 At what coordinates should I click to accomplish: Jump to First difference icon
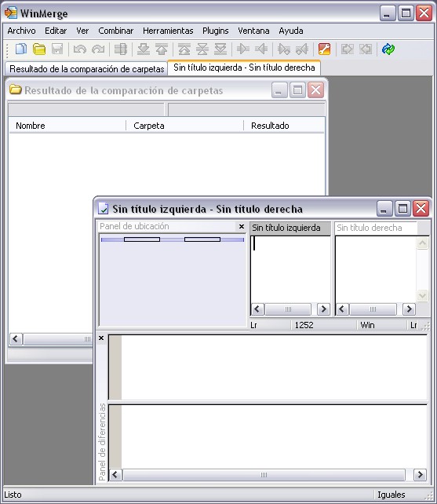pos(184,49)
